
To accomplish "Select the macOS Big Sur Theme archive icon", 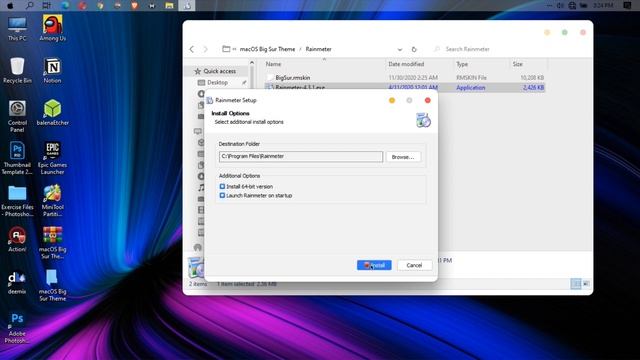I will (x=52, y=243).
